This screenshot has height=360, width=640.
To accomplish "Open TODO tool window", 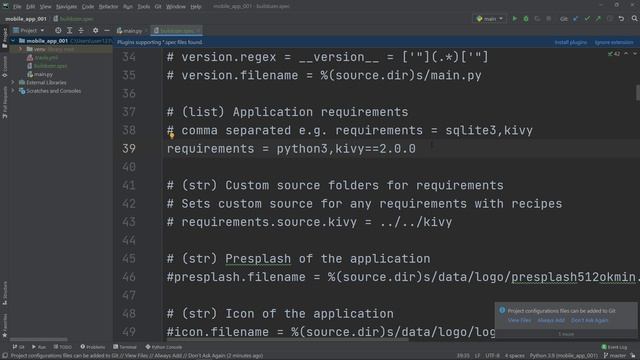I will coord(62,347).
